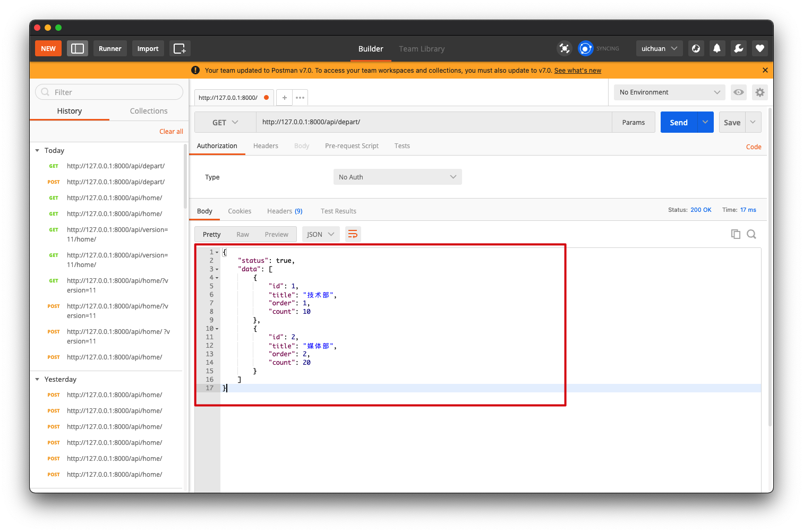Open the Params editor
803x532 pixels.
point(634,122)
